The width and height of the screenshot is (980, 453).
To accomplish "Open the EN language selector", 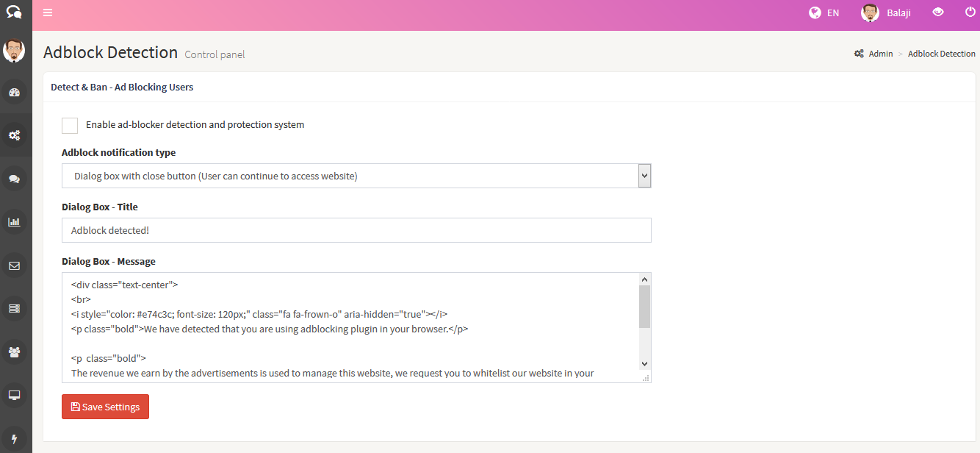I will click(x=824, y=13).
